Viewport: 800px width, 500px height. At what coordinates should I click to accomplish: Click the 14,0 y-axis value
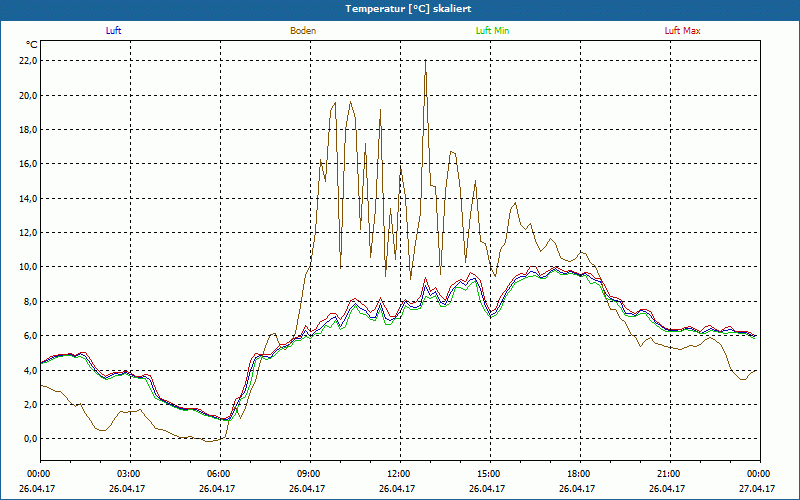[29, 198]
